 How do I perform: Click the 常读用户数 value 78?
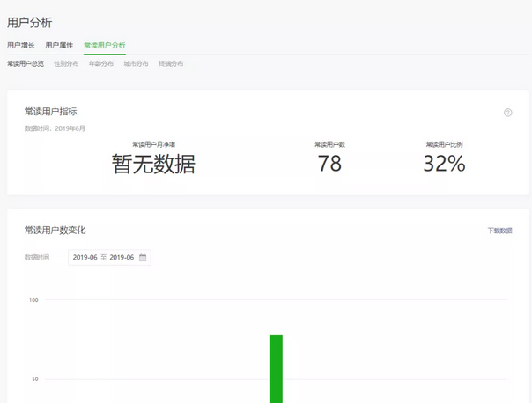point(329,164)
